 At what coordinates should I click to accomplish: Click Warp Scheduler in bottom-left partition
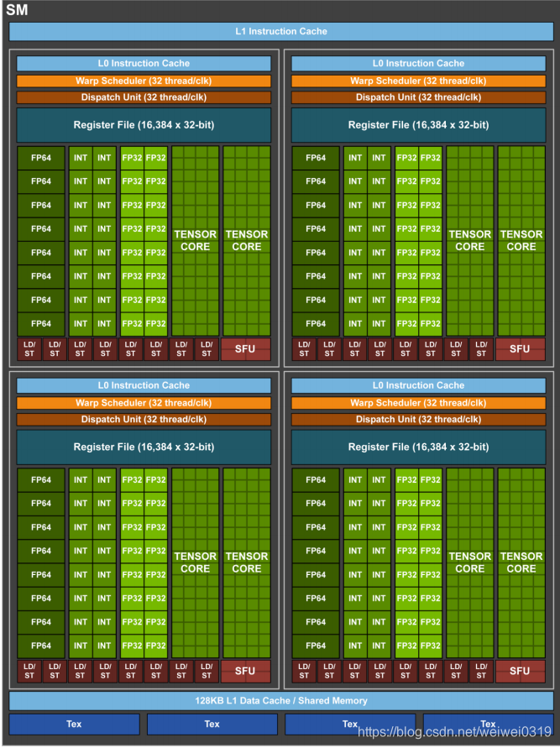144,403
